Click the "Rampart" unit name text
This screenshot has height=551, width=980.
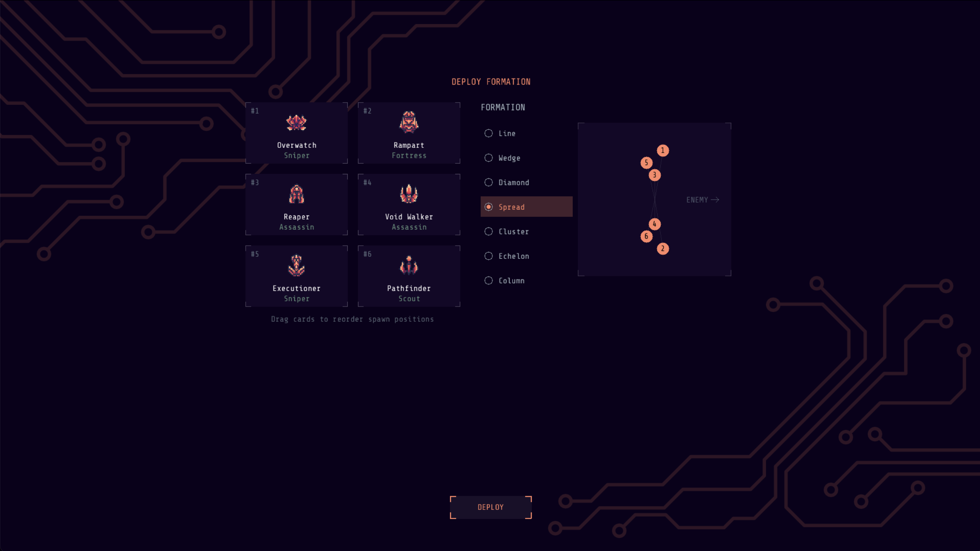[x=409, y=145]
